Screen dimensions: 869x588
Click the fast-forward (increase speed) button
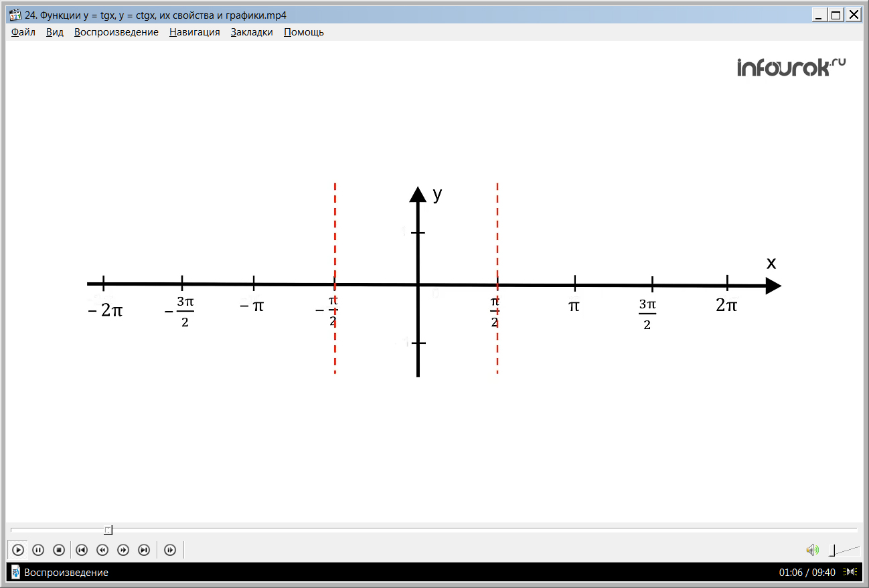(123, 550)
